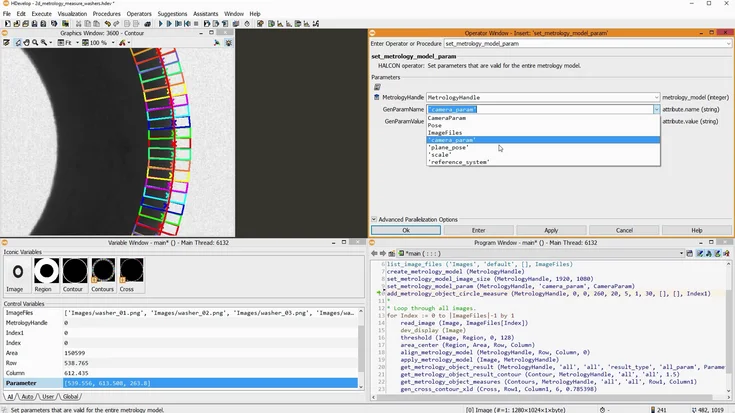This screenshot has height=413, width=735.
Task: Open the Enter Operator or Procedure dropdown
Action: [728, 43]
